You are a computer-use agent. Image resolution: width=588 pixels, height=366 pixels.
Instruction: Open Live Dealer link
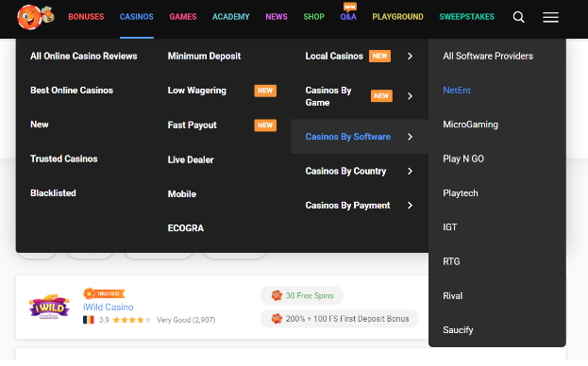(191, 159)
